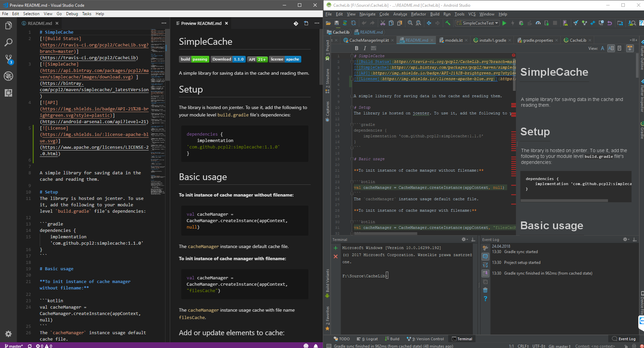This screenshot has height=348, width=644.
Task: Run SimpleCacheTest using the green Run icon
Action: point(504,23)
